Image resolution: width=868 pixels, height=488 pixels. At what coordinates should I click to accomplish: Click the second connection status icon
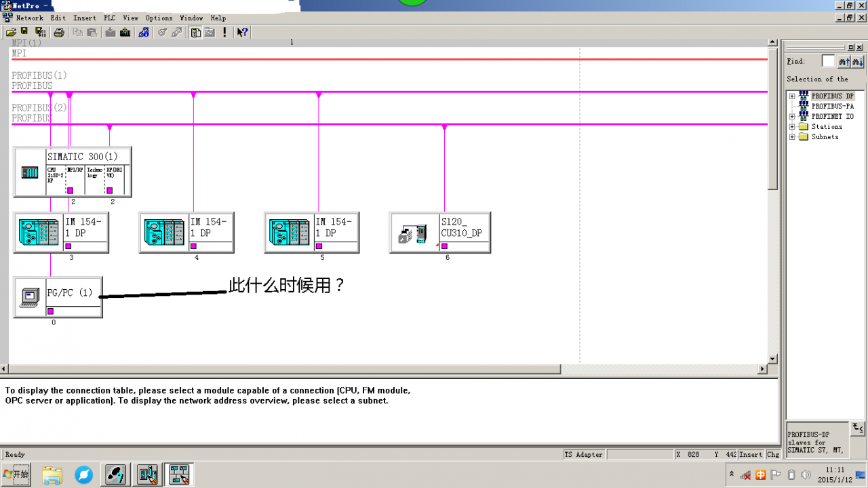coord(177,32)
